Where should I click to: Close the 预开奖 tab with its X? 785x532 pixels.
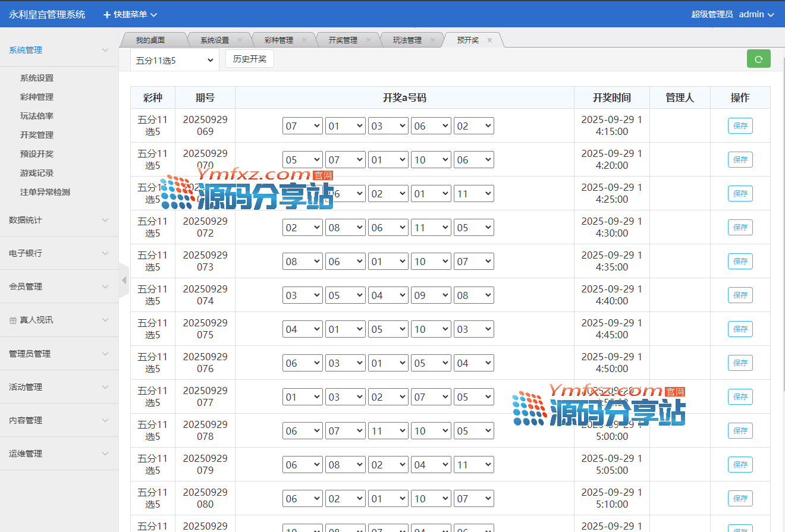pyautogui.click(x=489, y=40)
